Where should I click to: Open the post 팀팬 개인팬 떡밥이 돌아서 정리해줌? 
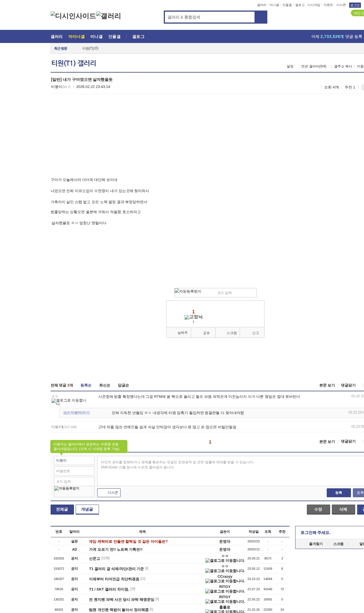click(119, 610)
